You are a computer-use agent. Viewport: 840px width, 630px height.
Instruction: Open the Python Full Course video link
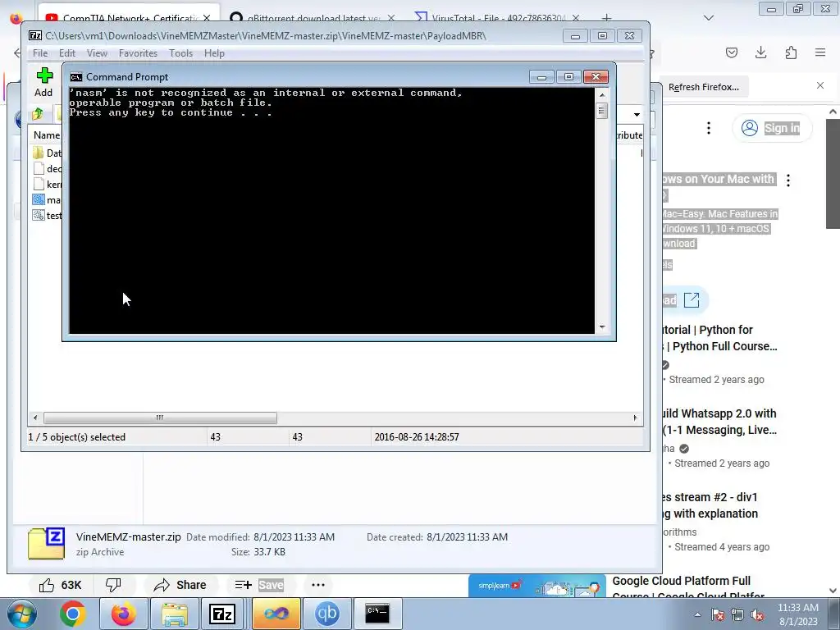pyautogui.click(x=720, y=338)
